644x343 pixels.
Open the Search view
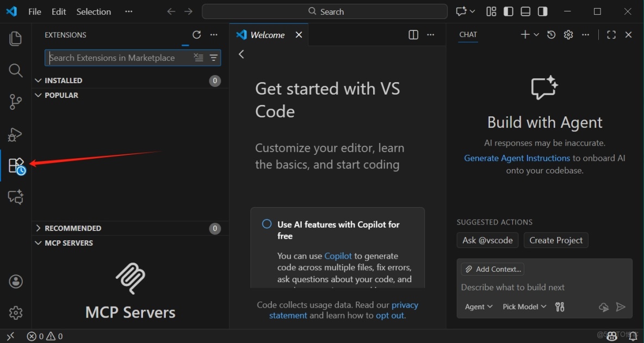15,70
